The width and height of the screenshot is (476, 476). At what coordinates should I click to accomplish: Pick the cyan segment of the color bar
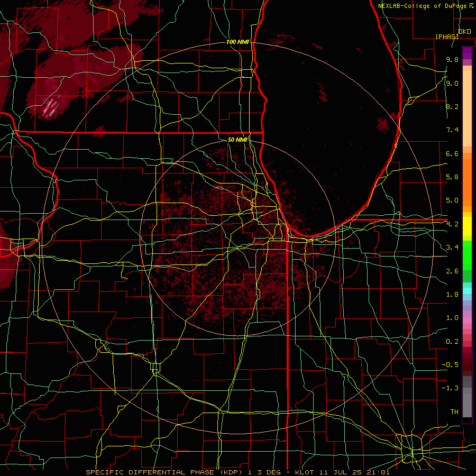(x=467, y=291)
